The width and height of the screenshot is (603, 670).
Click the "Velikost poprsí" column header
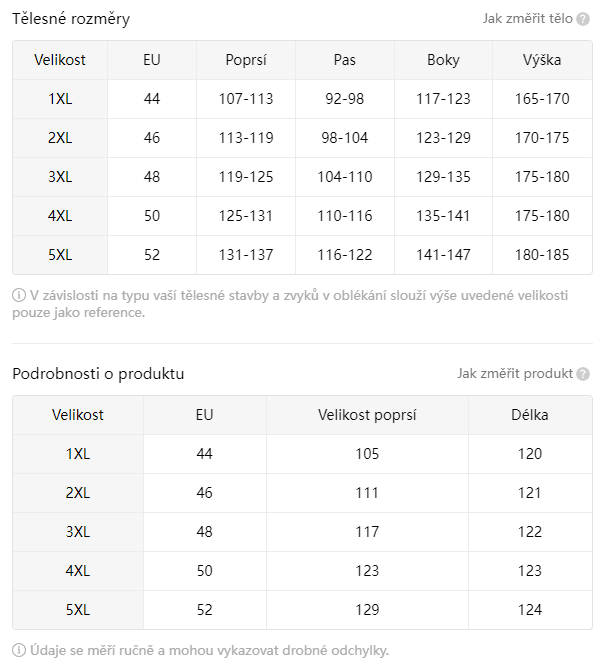(x=367, y=415)
